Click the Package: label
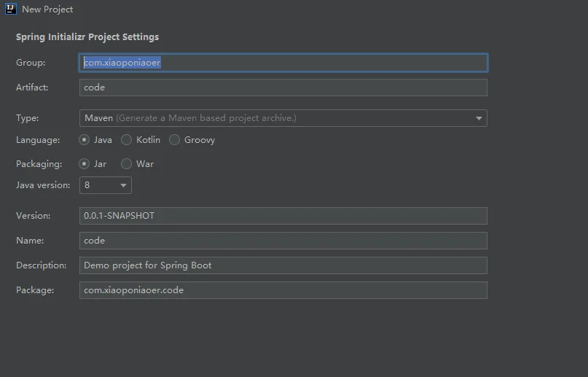This screenshot has height=377, width=588. point(35,290)
